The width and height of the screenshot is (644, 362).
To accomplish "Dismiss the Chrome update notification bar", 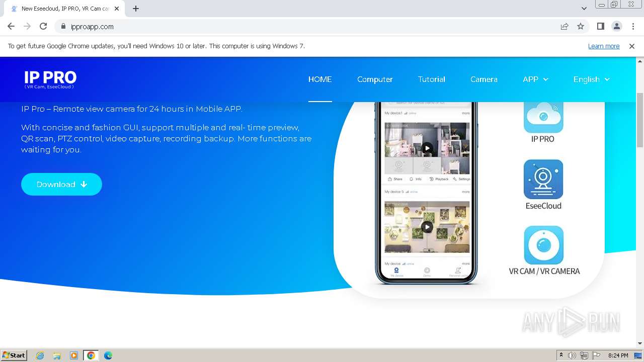I will point(632,46).
